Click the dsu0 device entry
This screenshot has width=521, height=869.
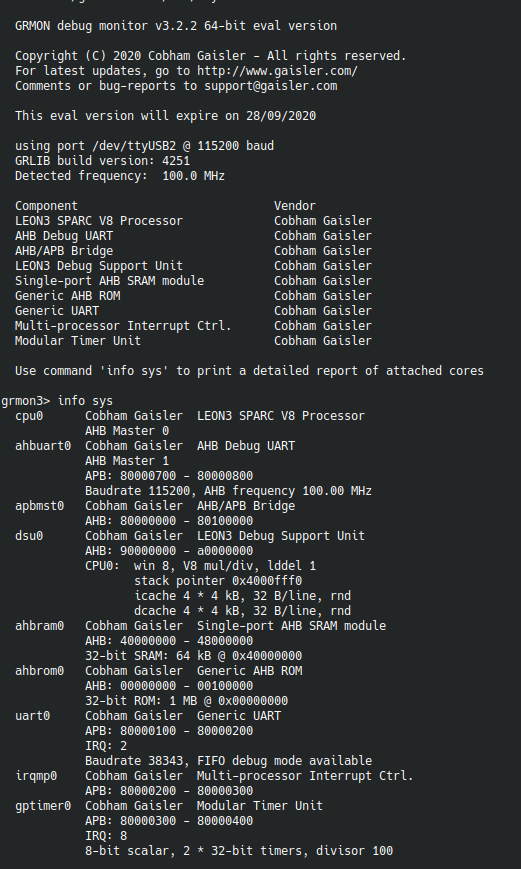pyautogui.click(x=29, y=535)
